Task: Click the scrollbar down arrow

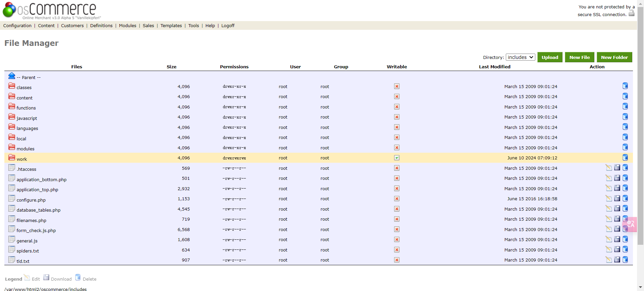Action: point(640,287)
